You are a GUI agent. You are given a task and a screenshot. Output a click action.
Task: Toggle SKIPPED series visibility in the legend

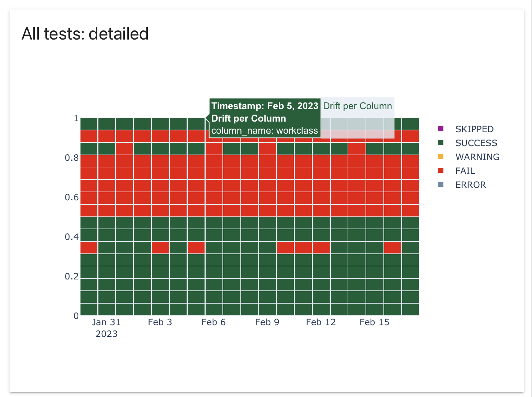(475, 129)
